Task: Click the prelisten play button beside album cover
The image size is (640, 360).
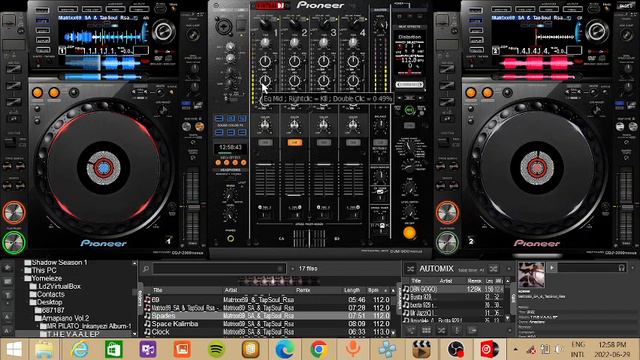Action: pyautogui.click(x=552, y=268)
